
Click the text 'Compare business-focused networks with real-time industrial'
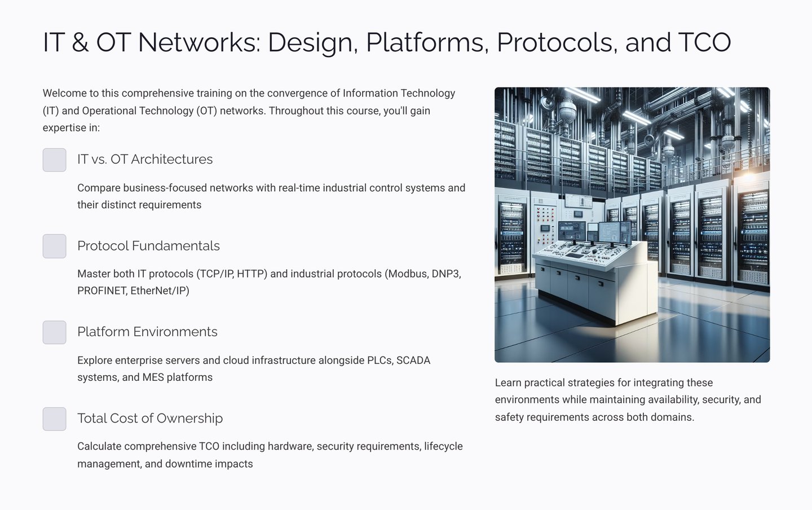[271, 196]
